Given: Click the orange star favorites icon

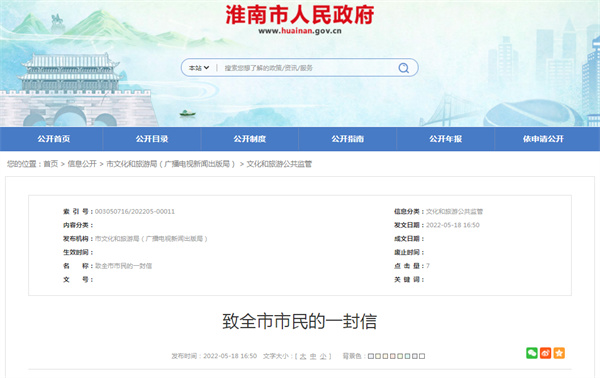Looking at the screenshot, I should 559,353.
